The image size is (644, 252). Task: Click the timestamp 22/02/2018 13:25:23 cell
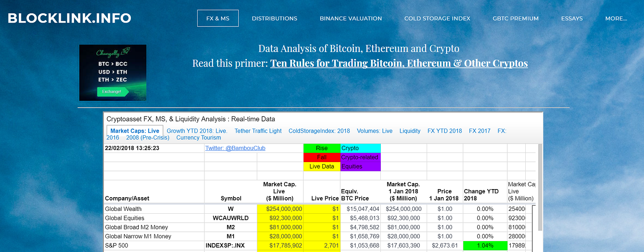click(154, 148)
